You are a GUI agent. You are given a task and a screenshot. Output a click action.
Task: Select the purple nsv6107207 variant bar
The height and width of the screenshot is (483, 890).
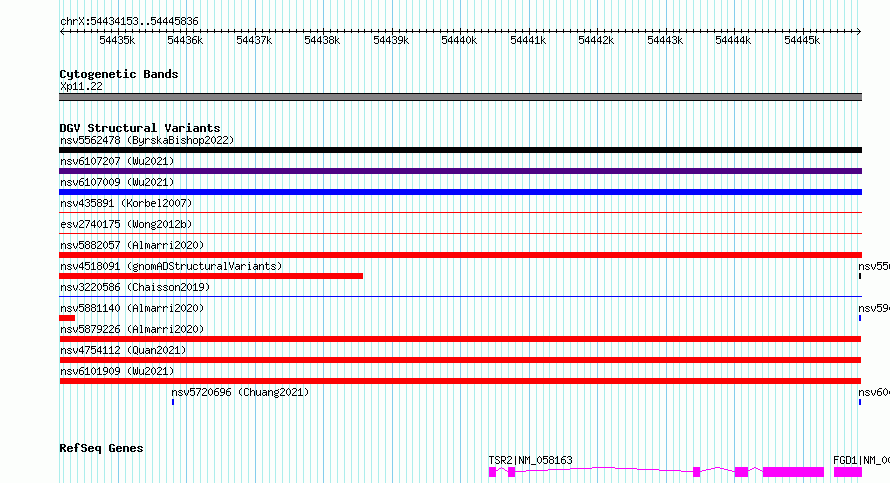[x=460, y=171]
